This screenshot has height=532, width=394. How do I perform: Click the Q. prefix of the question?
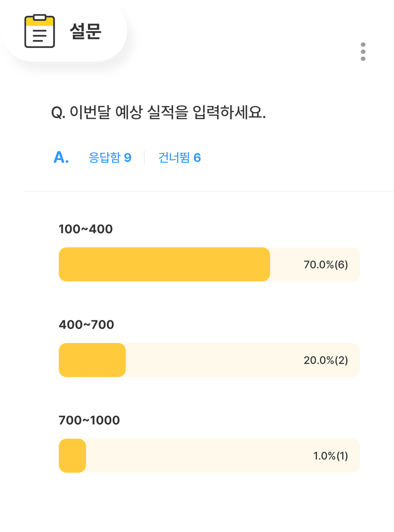(x=58, y=113)
